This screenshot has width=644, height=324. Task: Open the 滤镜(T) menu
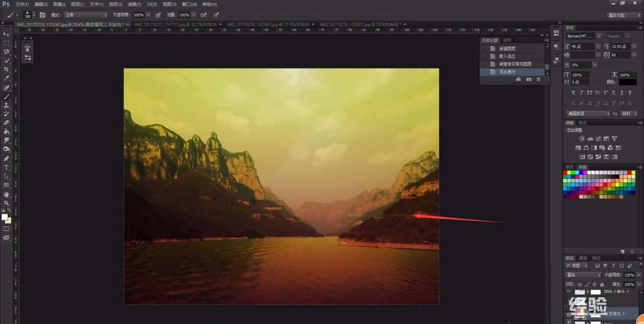coord(133,4)
